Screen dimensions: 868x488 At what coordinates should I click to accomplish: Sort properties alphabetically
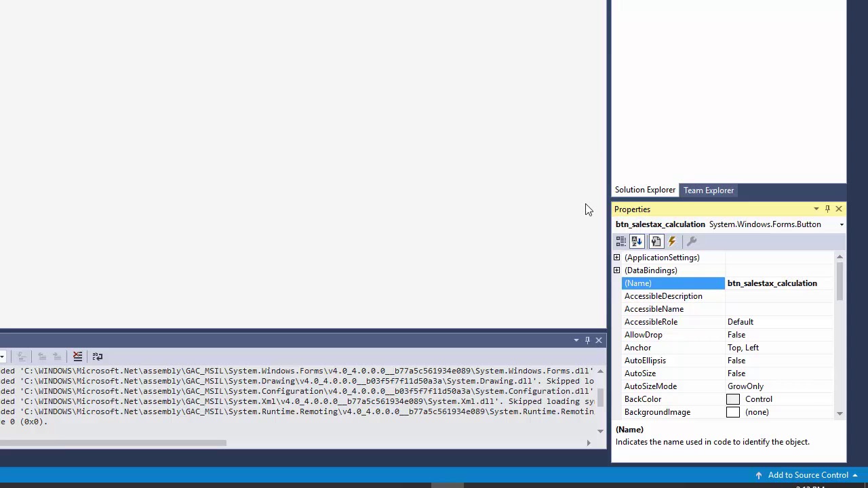pos(637,241)
